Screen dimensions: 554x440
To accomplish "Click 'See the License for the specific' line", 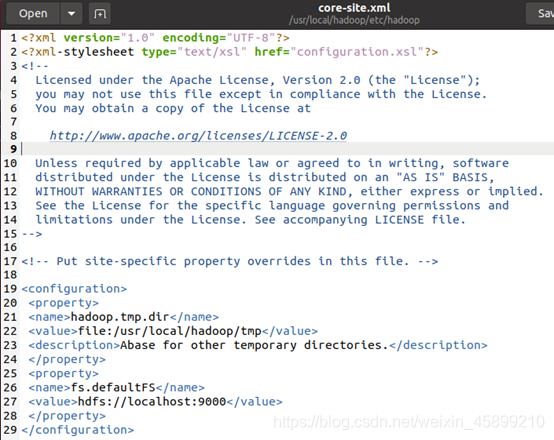I will point(272,206).
